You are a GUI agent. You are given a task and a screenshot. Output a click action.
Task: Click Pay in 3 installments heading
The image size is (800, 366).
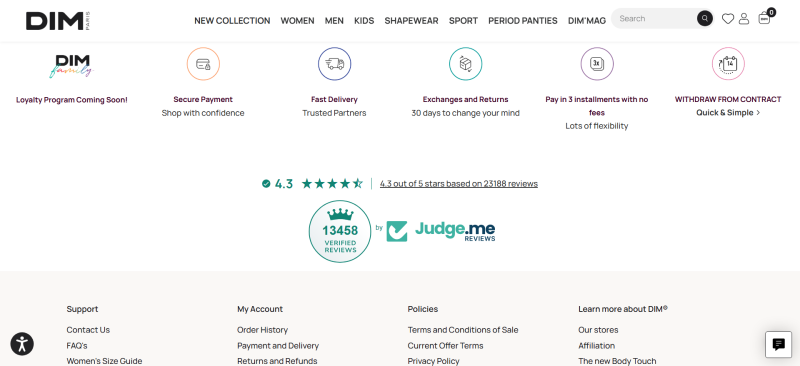597,106
